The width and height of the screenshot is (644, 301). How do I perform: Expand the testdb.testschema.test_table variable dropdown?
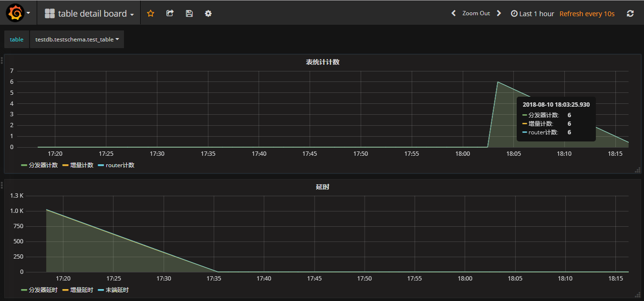coord(77,40)
